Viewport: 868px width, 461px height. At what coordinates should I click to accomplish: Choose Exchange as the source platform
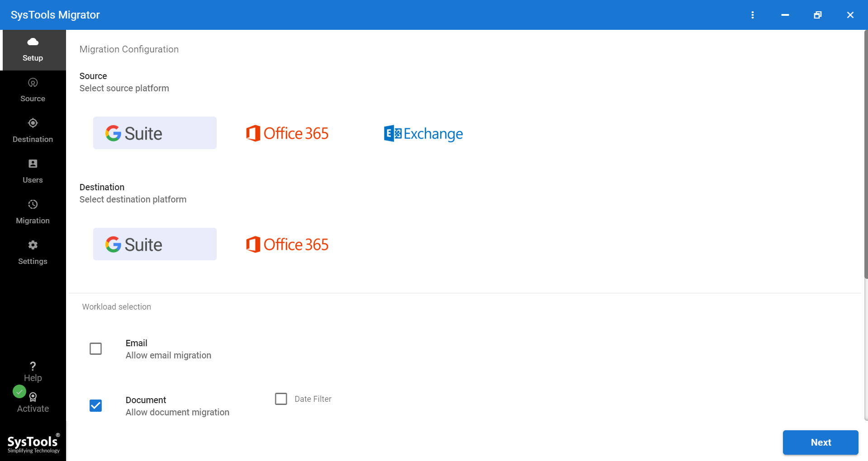422,133
